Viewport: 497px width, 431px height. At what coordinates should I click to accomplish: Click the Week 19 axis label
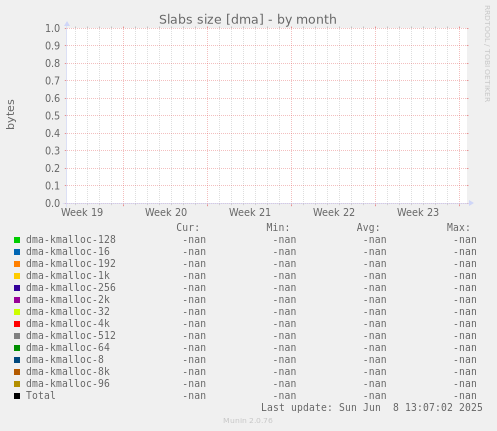coord(82,212)
